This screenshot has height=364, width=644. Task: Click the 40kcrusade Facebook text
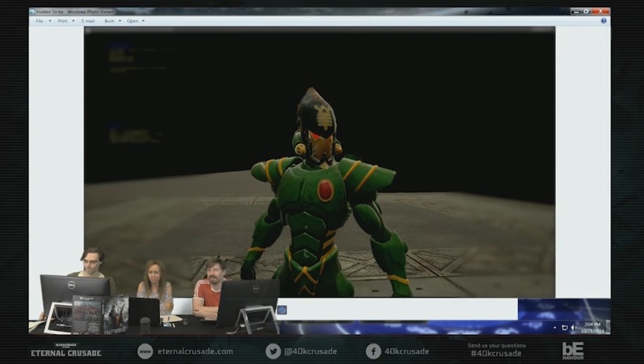(407, 351)
